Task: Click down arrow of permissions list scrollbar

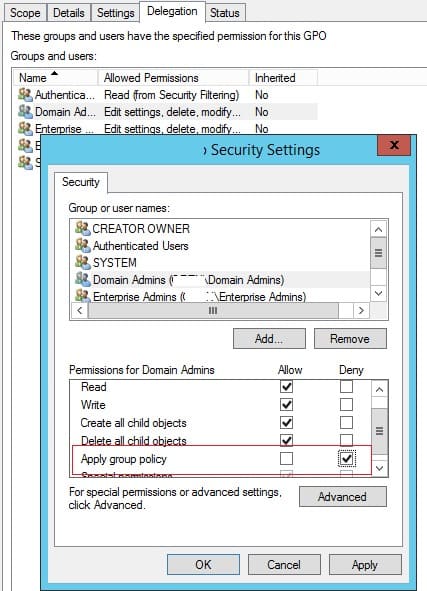Action: [380, 468]
